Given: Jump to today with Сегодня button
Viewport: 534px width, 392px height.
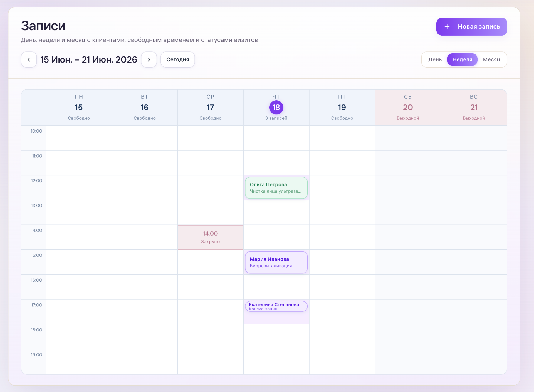Looking at the screenshot, I should click(x=177, y=59).
